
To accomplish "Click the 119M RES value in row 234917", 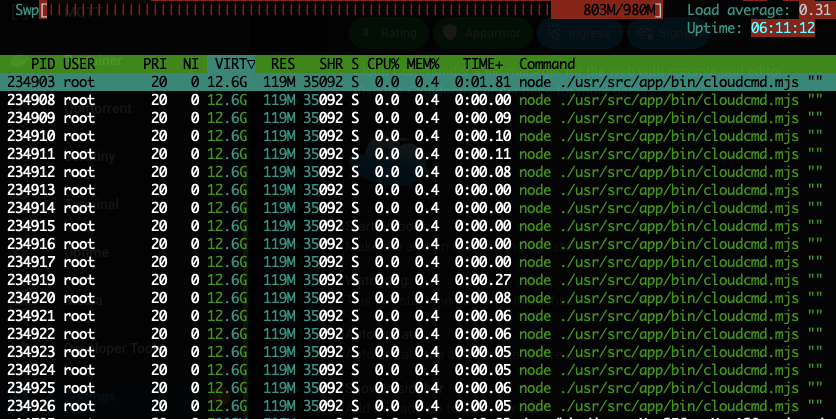I will point(279,262).
